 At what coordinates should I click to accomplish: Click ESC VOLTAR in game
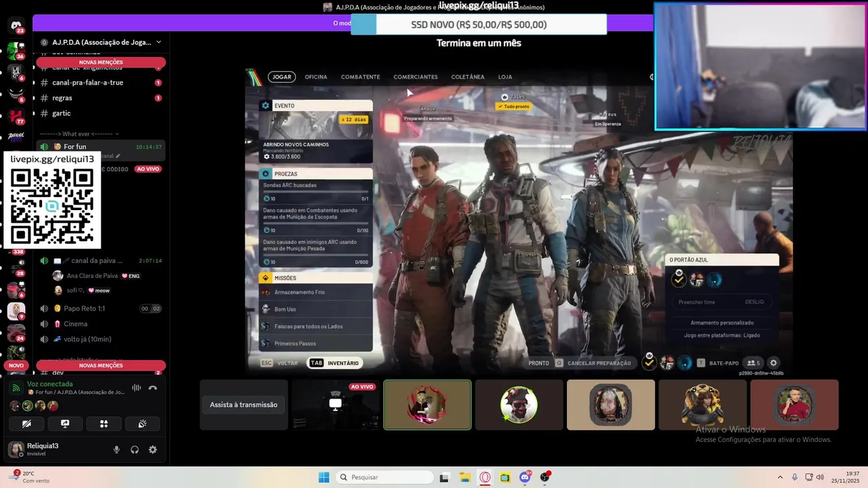tap(280, 363)
